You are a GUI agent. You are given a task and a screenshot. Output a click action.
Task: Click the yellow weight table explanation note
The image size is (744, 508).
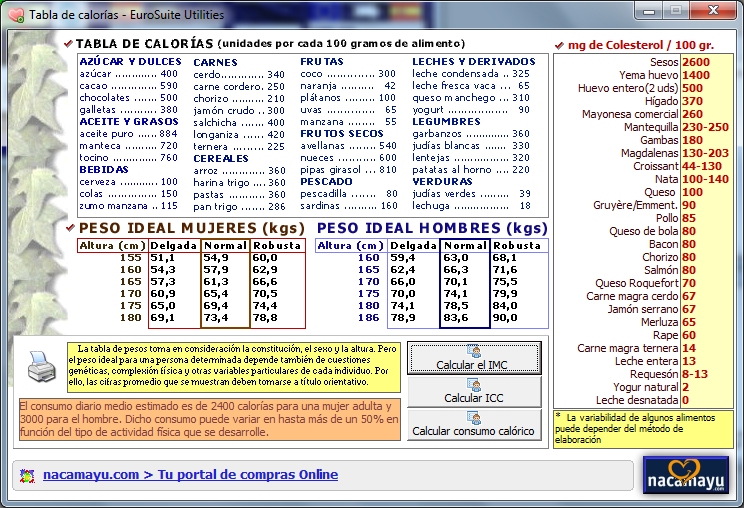point(232,367)
